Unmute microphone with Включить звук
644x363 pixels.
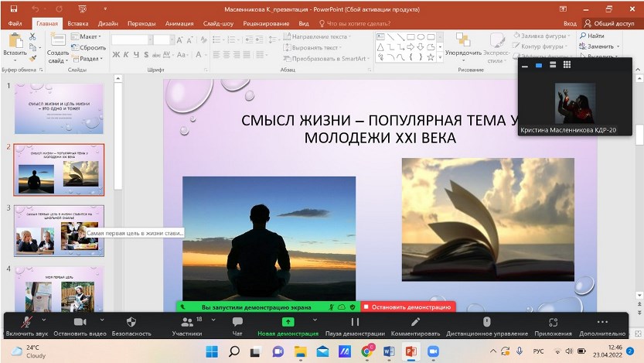(26, 322)
